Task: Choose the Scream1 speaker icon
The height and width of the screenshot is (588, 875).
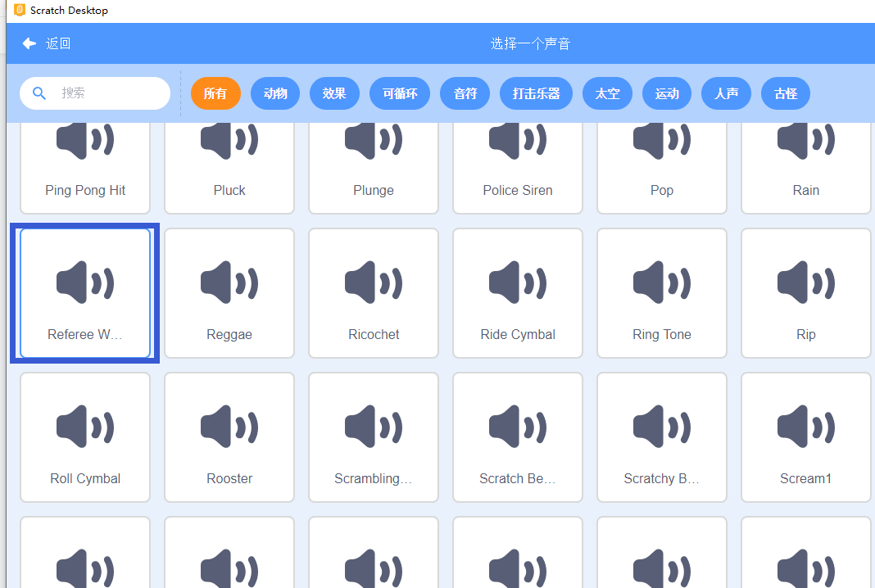Action: (806, 426)
